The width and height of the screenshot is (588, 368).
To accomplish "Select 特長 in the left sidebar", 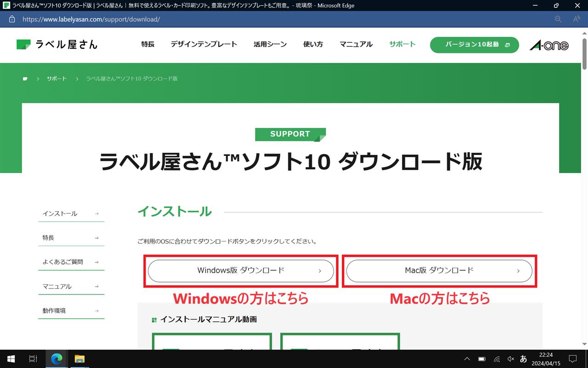I will tap(71, 238).
